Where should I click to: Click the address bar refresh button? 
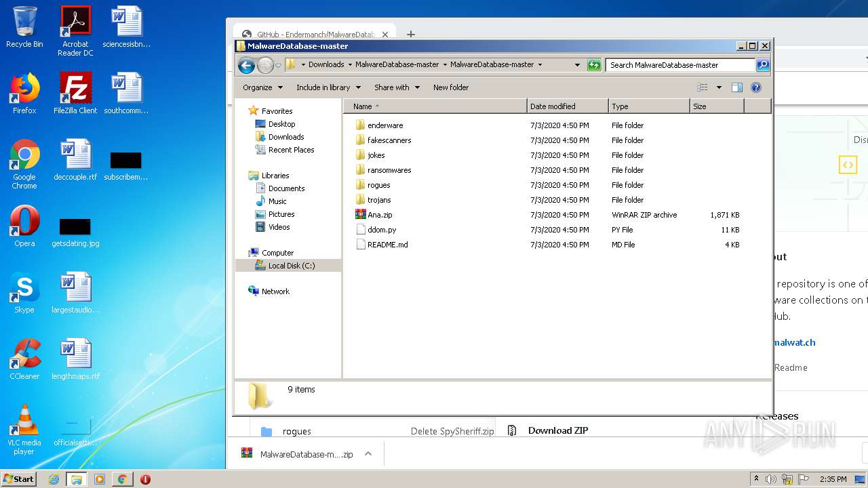(x=594, y=65)
